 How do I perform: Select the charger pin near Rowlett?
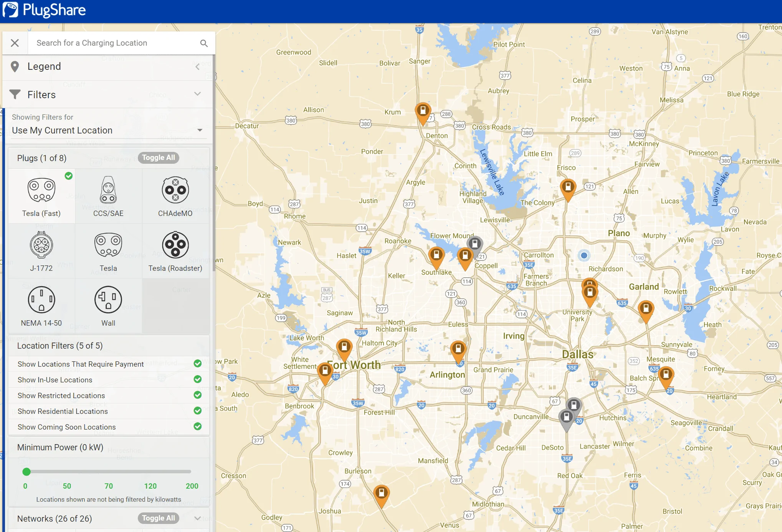point(646,311)
